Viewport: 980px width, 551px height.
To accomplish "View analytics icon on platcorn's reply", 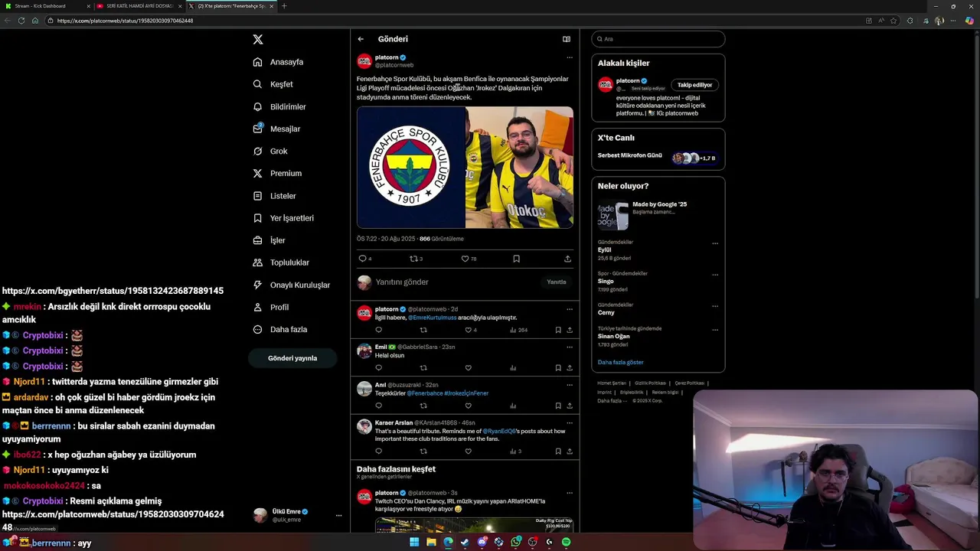I will coord(513,330).
